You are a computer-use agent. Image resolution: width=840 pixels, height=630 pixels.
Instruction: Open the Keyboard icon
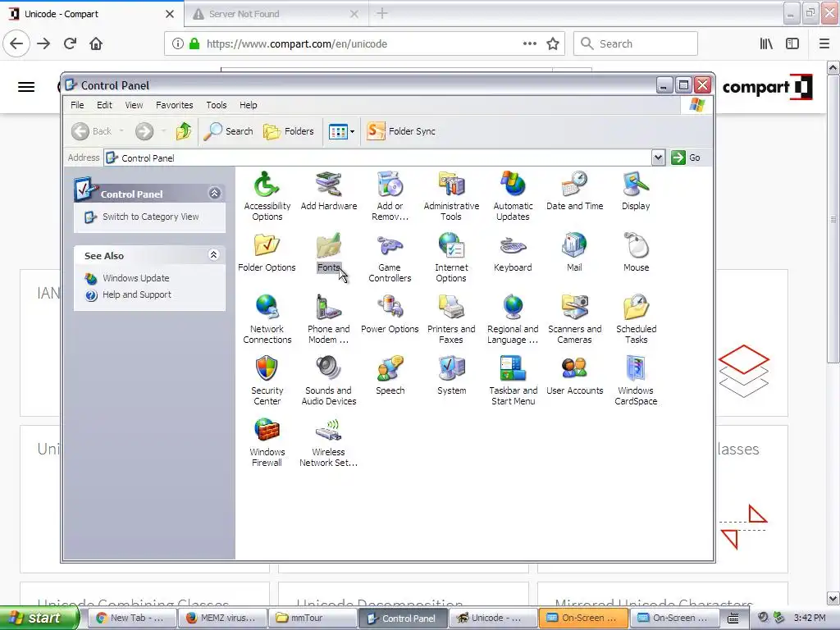click(x=513, y=253)
